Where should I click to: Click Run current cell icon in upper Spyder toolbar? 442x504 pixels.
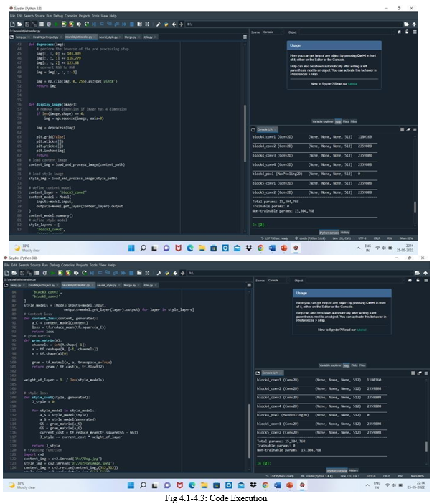coord(64,24)
